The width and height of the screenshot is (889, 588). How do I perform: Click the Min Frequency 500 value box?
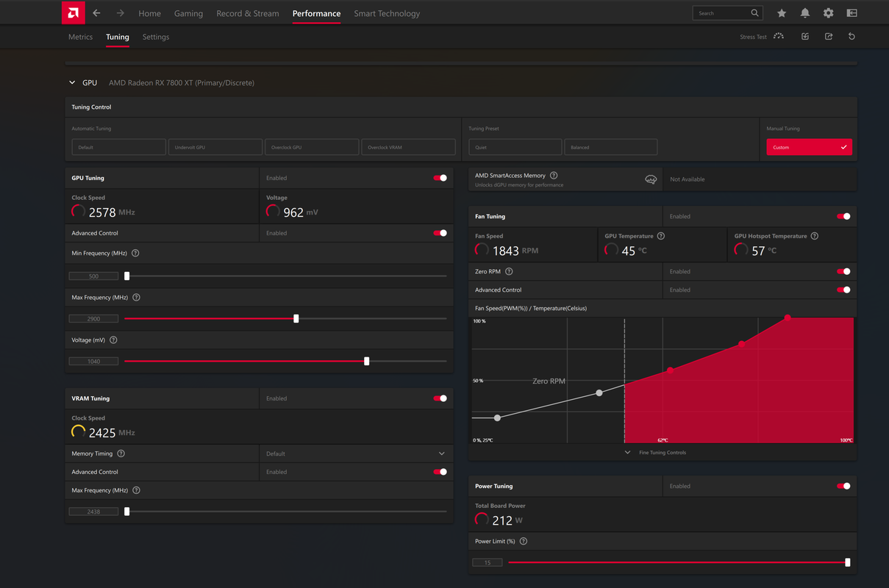93,276
